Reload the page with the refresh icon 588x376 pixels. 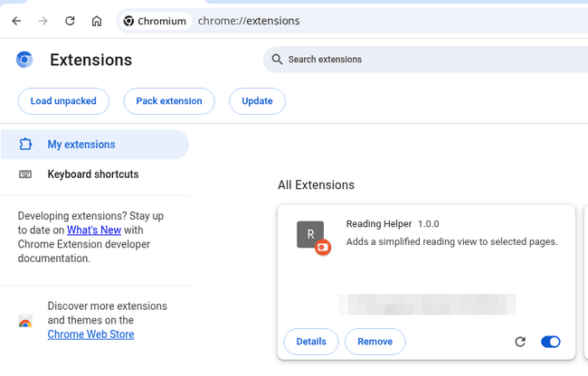(x=70, y=21)
